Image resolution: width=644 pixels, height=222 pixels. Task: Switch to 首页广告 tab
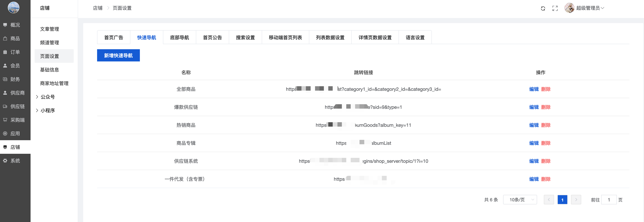point(114,38)
